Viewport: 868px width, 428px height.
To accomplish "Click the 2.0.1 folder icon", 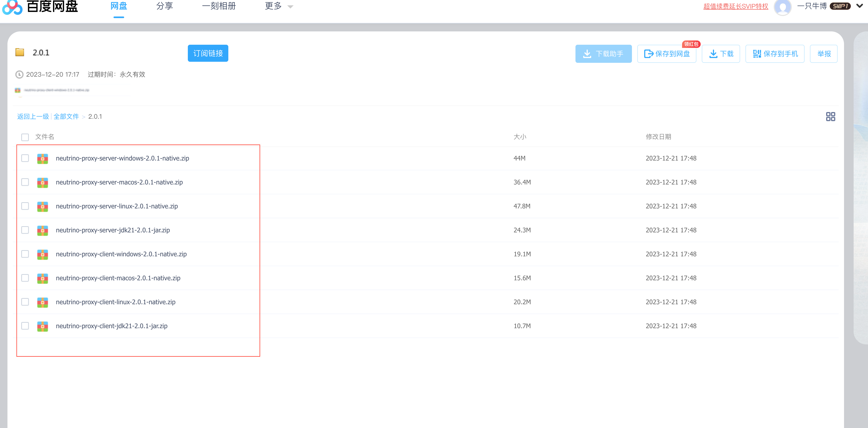I will pyautogui.click(x=20, y=52).
